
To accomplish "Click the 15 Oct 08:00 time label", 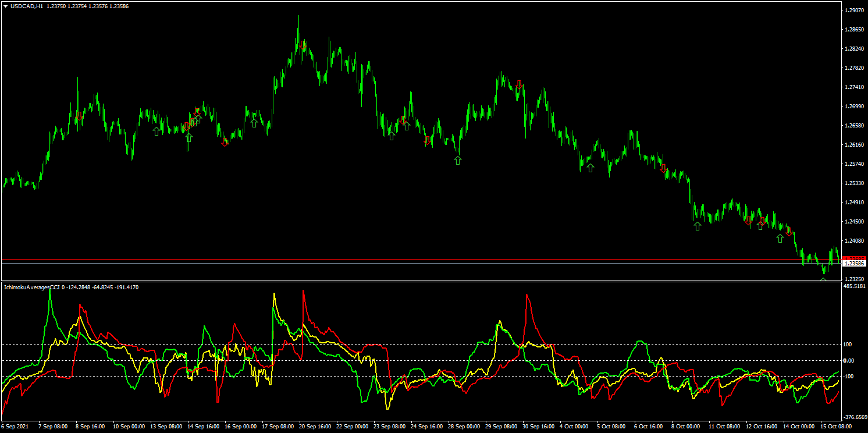I will 837,427.
